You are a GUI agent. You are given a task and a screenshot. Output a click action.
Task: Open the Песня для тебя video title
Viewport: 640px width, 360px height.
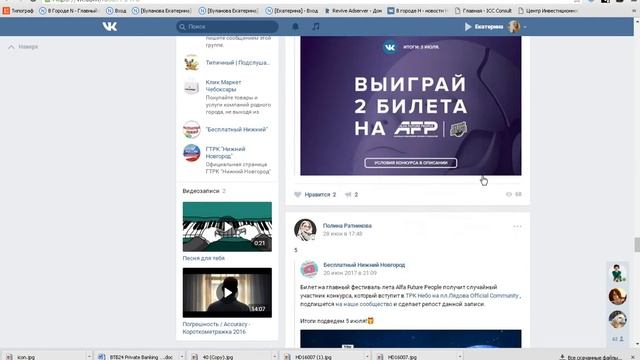[204, 258]
